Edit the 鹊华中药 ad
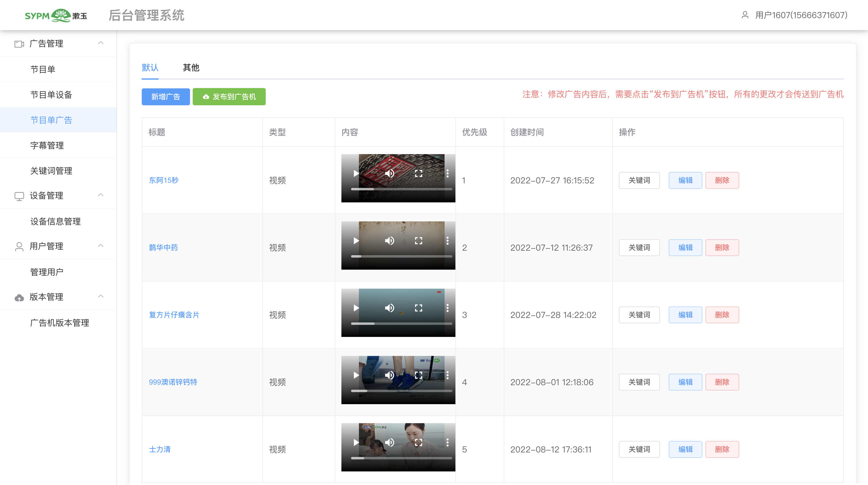Viewport: 868px width, 485px height. (685, 248)
